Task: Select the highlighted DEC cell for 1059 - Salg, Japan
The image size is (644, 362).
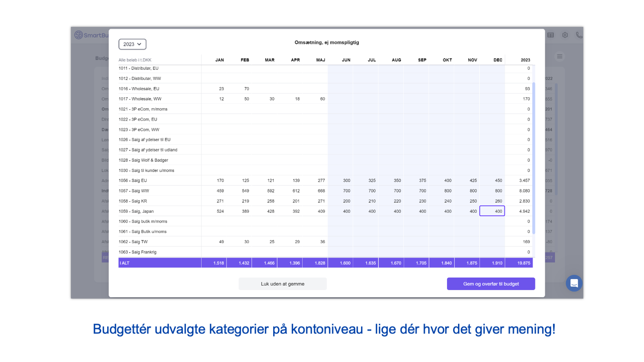Action: (492, 211)
